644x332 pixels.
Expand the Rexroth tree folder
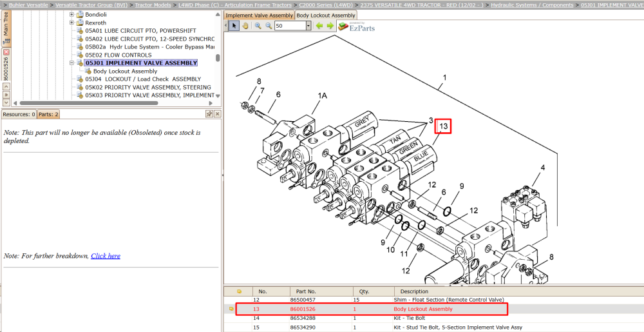pos(71,23)
